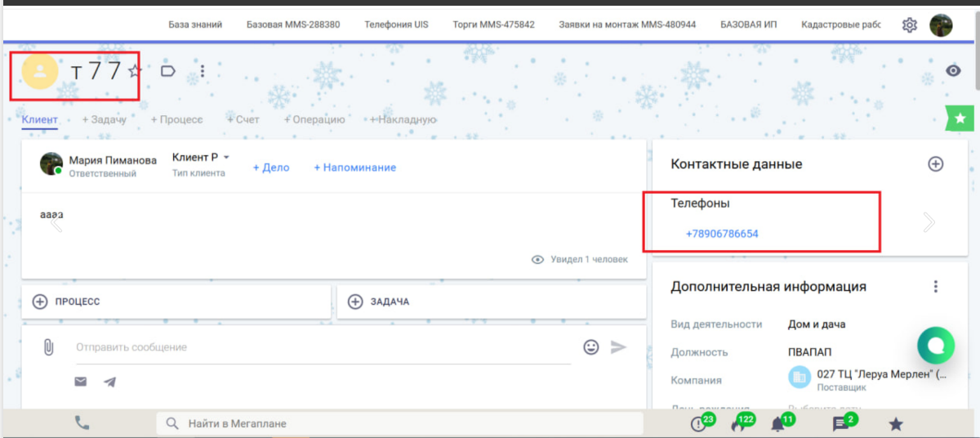980x438 pixels.
Task: Open the three-dot menu next to the client name
Action: pos(203,71)
